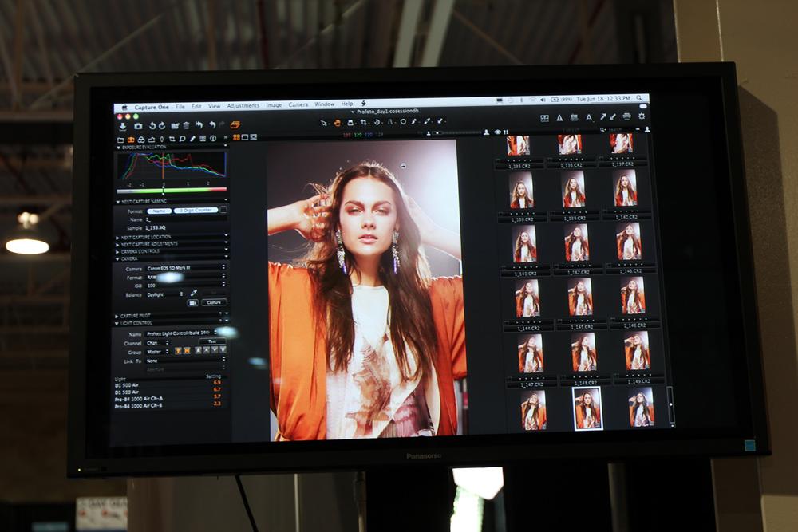
Task: Open the Library folder tool tab
Action: [x=121, y=139]
